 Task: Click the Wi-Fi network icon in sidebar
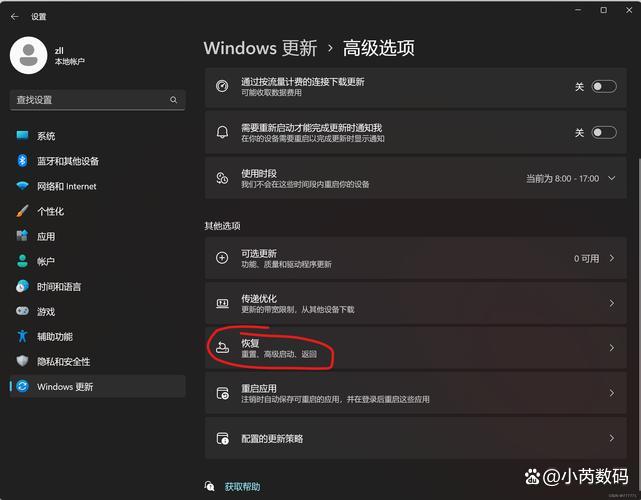(22, 186)
